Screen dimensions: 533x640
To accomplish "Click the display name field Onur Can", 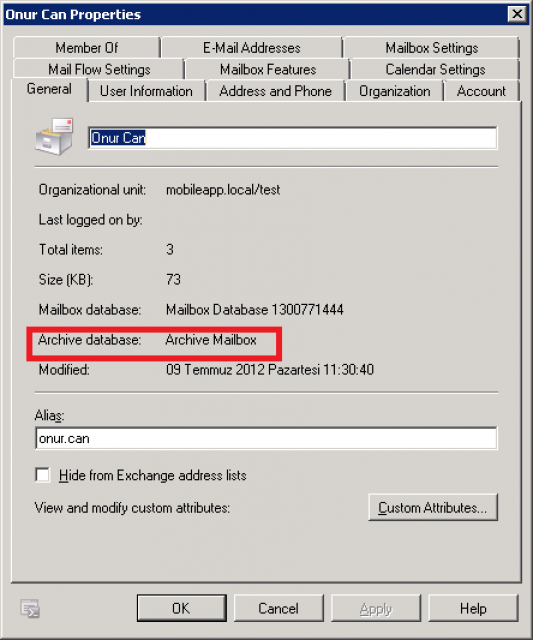I will [x=293, y=138].
